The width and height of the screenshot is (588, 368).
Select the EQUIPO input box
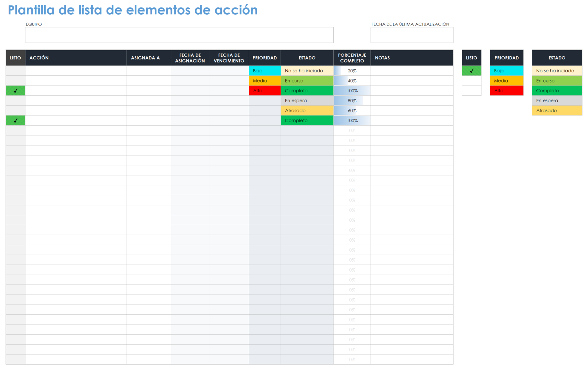[x=179, y=35]
